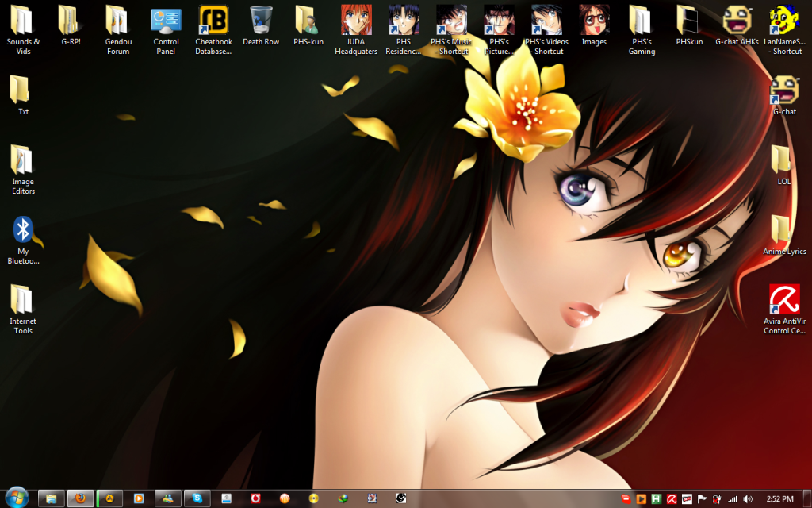Click the green H tray icon
Viewport: 812px width, 508px height.
pyautogui.click(x=656, y=499)
